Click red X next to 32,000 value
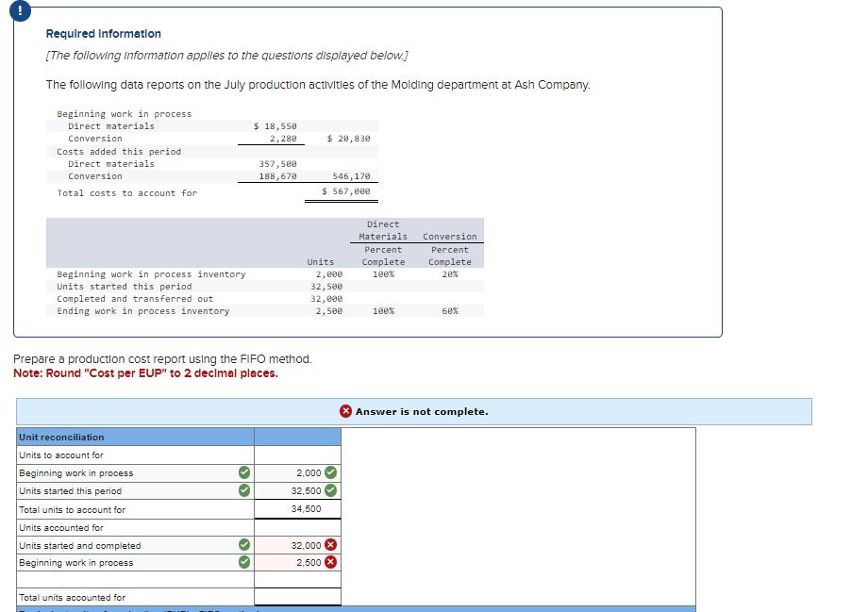868x612 pixels. click(330, 545)
